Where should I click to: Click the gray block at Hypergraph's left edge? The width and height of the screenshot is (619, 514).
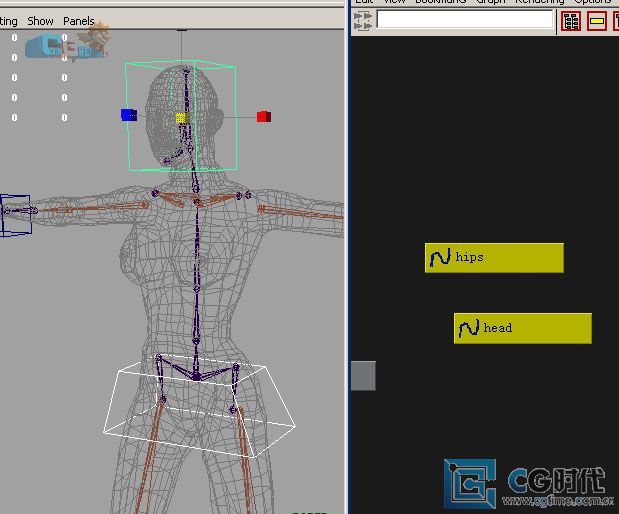click(x=363, y=375)
